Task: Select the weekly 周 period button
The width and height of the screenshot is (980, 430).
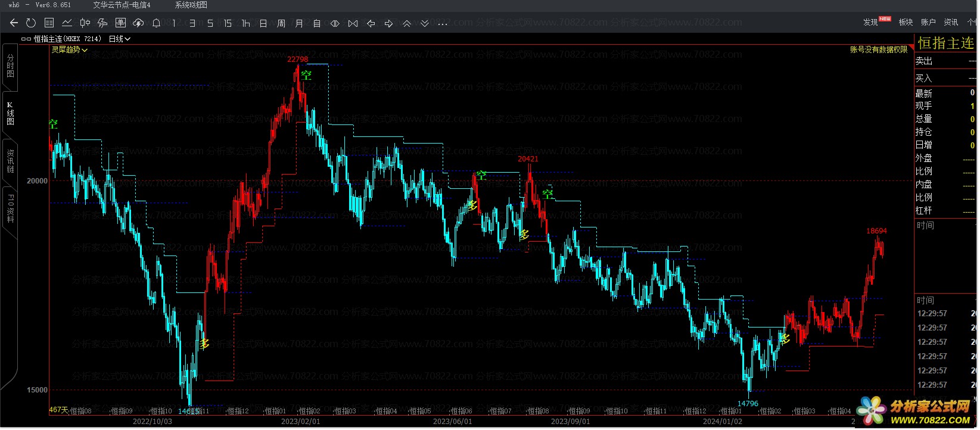Action: point(281,23)
